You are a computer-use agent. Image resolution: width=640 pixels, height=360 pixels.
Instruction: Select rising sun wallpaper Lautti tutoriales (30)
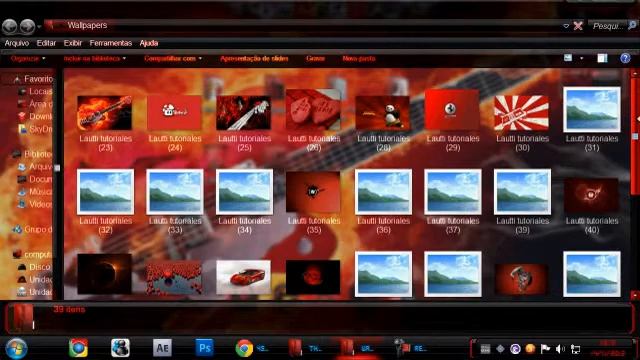click(522, 113)
